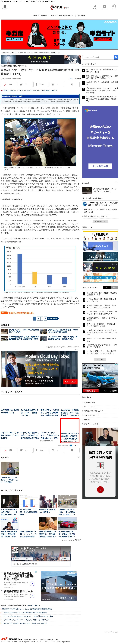Click the 会社の数字 banner above the article
Screen dimensions: 119x644
41,59
